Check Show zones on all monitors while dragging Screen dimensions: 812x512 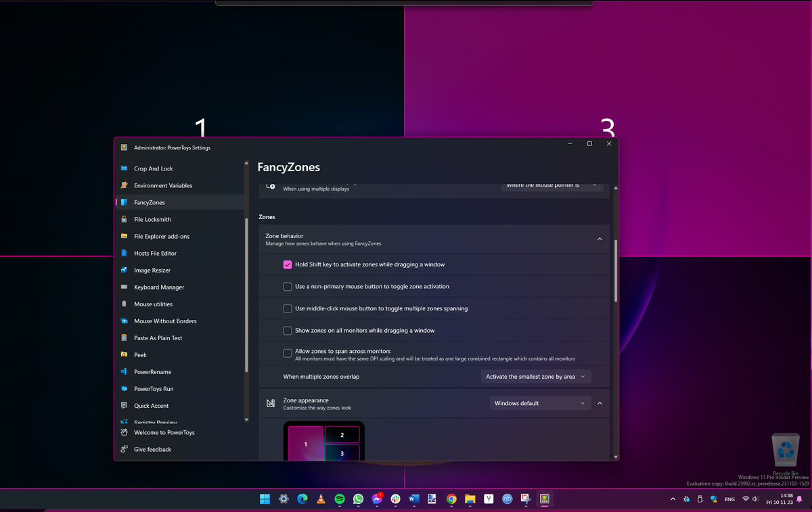tap(288, 330)
